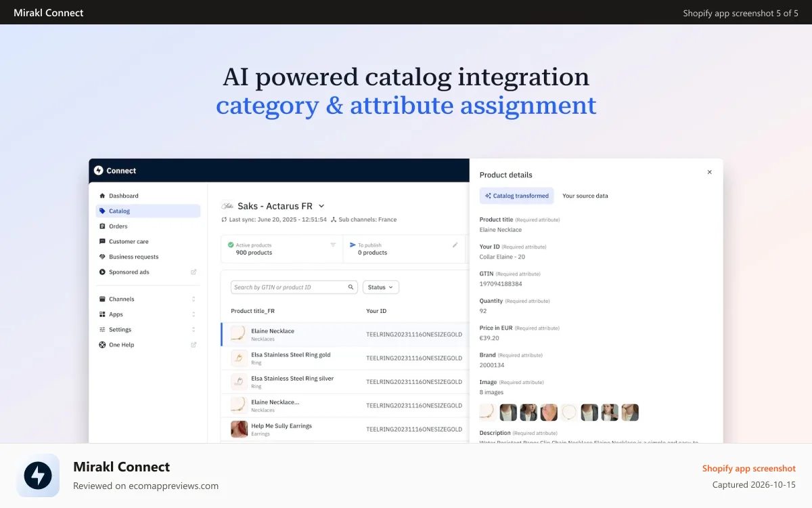Click the Connect bolt logo in the header
812x508 pixels.
[99, 171]
